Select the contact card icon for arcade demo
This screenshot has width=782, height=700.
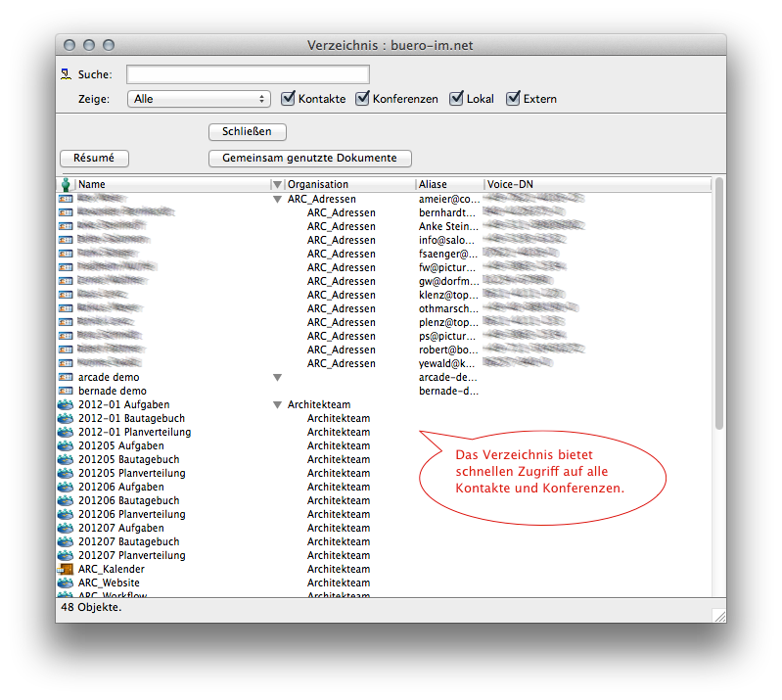pyautogui.click(x=66, y=377)
